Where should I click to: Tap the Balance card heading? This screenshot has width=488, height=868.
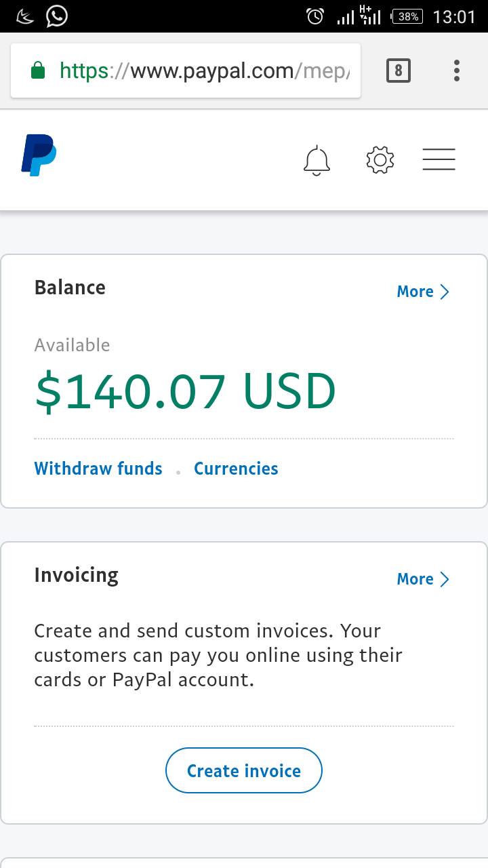click(70, 288)
